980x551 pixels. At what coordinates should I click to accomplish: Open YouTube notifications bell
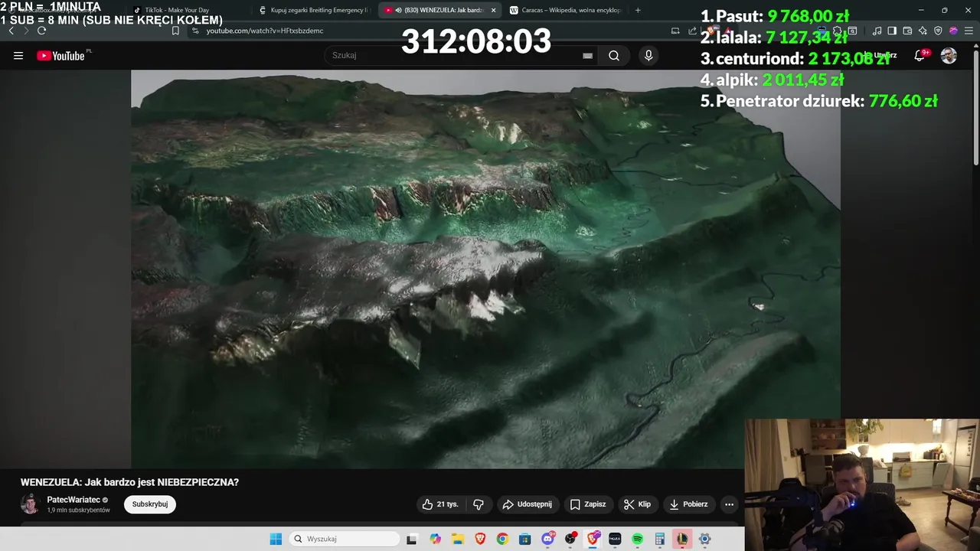920,55
